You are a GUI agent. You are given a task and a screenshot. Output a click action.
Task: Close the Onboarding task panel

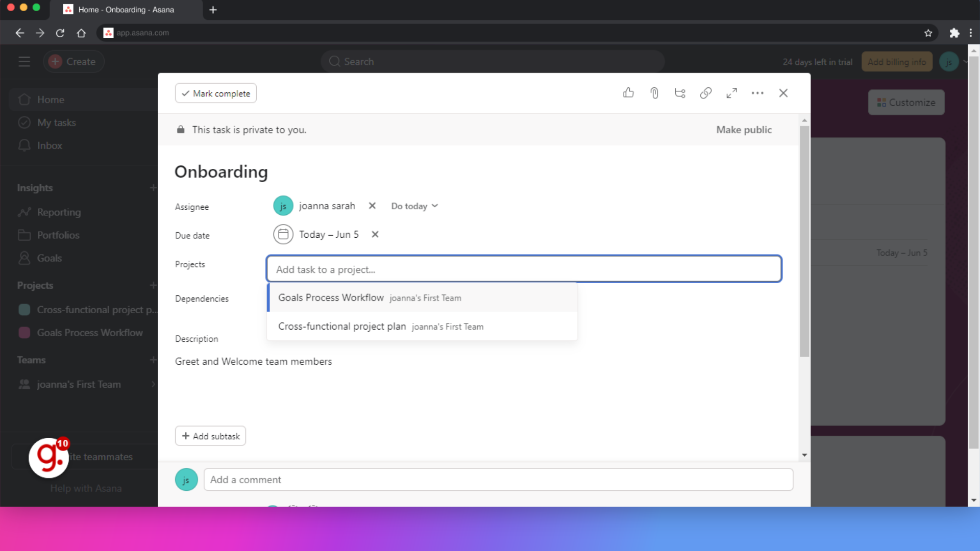tap(783, 93)
